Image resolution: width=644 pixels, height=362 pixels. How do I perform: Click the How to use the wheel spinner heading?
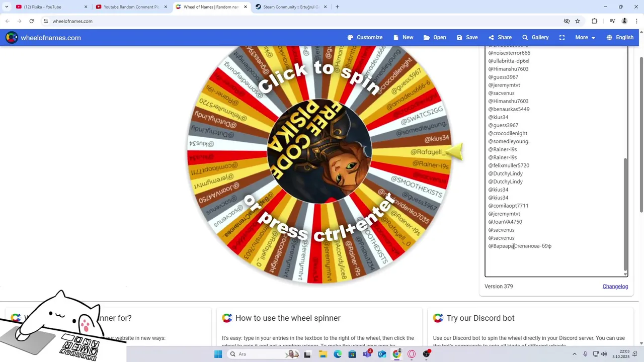pyautogui.click(x=288, y=318)
